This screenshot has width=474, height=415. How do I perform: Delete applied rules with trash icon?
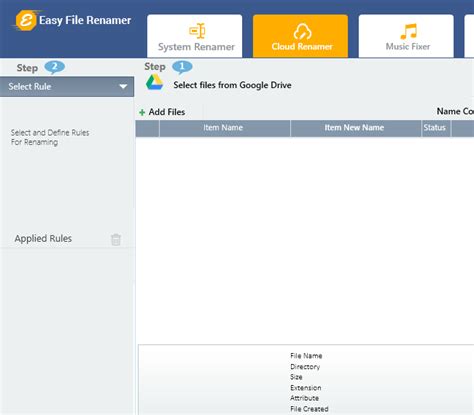(x=116, y=239)
